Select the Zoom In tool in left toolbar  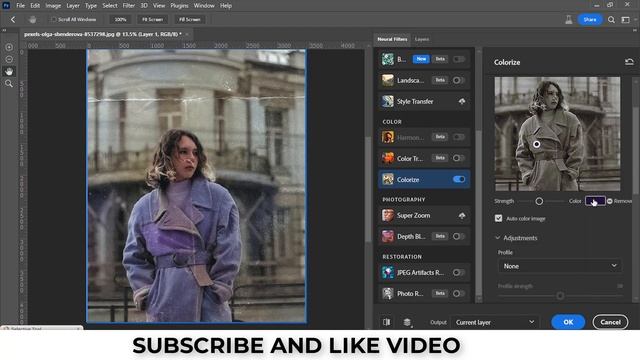coord(9,47)
